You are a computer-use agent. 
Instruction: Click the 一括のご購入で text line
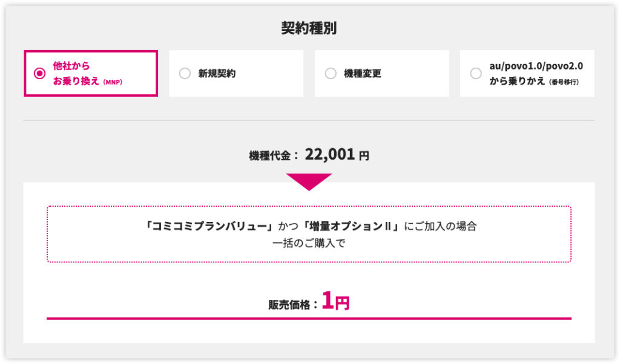click(309, 243)
